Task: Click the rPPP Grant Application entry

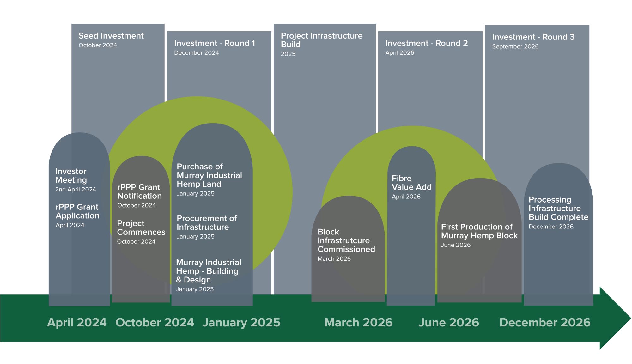Action: (77, 212)
